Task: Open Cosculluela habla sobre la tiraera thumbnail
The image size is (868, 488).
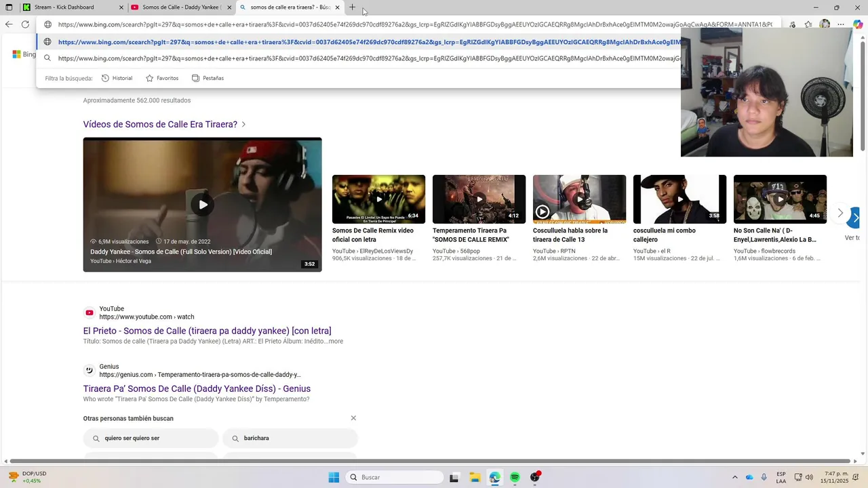Action: [x=579, y=199]
